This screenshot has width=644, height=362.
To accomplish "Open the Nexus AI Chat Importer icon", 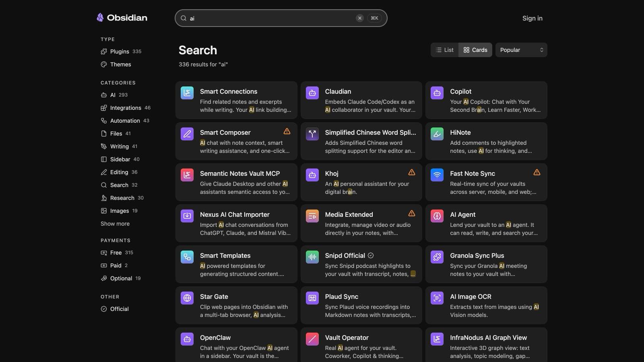I will (x=187, y=216).
